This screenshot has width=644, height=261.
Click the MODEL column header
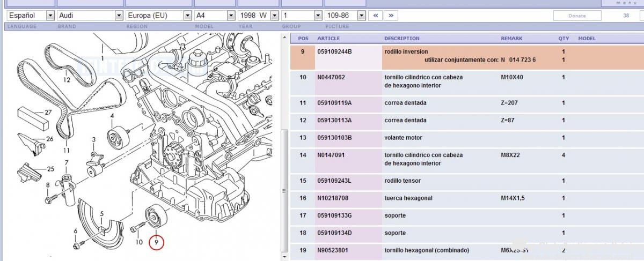tap(587, 39)
